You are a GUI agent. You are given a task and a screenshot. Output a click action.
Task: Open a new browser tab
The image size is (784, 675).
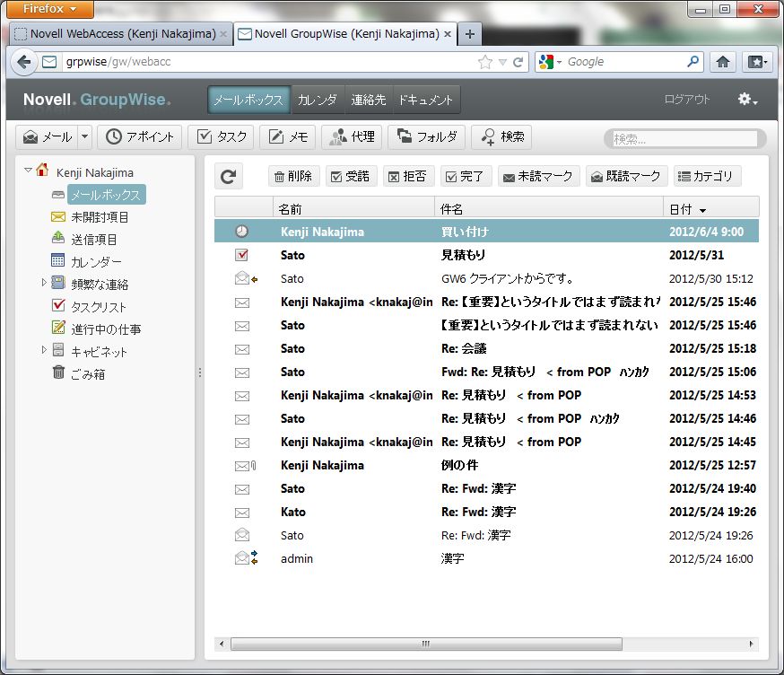[x=469, y=34]
